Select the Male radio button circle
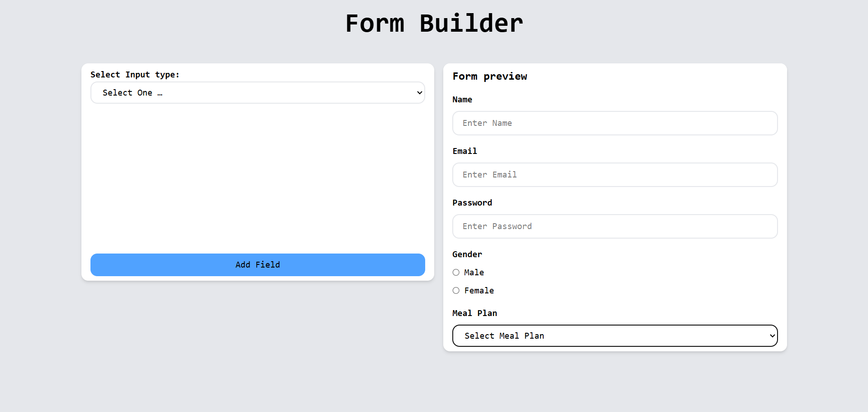868x412 pixels. pos(456,273)
